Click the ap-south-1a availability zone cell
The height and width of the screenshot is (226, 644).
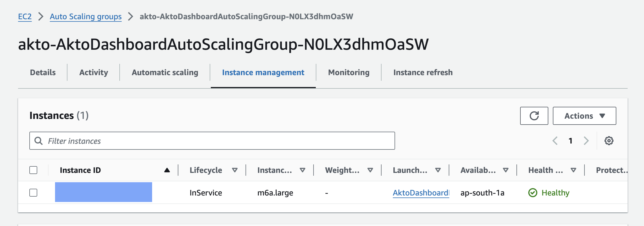click(x=482, y=193)
